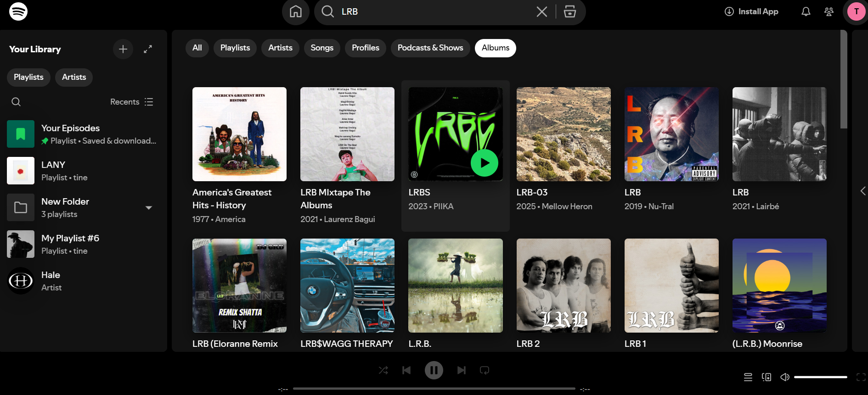The width and height of the screenshot is (868, 395).
Task: Open the Friend Activity icon
Action: tap(829, 11)
